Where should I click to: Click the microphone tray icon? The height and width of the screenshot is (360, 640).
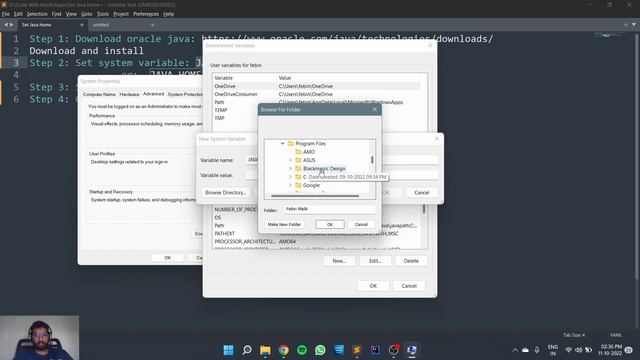click(537, 350)
